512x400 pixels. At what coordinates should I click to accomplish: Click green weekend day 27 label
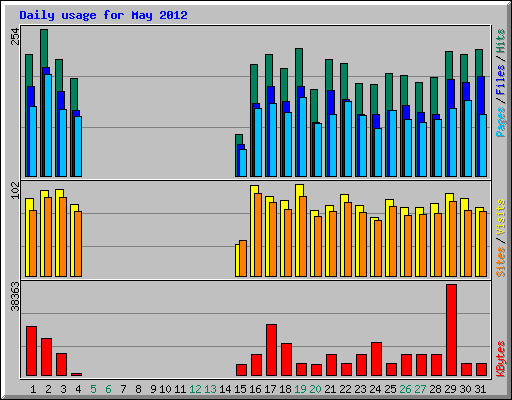(420, 389)
